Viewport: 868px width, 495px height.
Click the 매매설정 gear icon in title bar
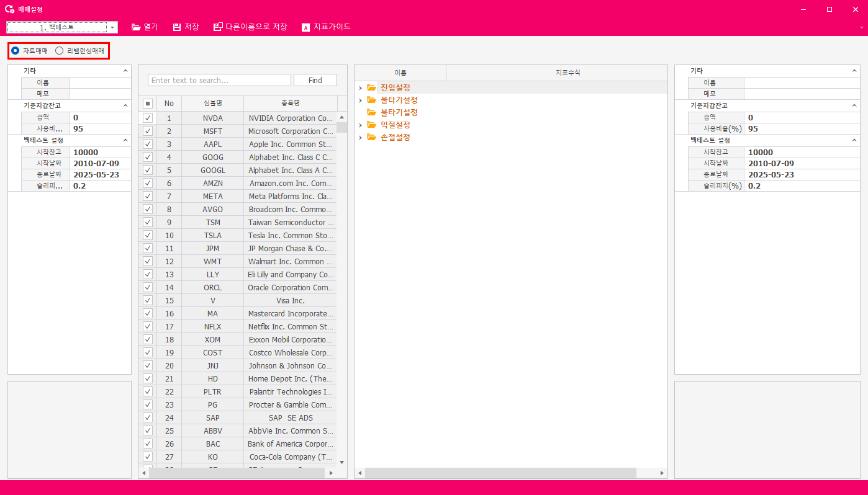(9, 9)
